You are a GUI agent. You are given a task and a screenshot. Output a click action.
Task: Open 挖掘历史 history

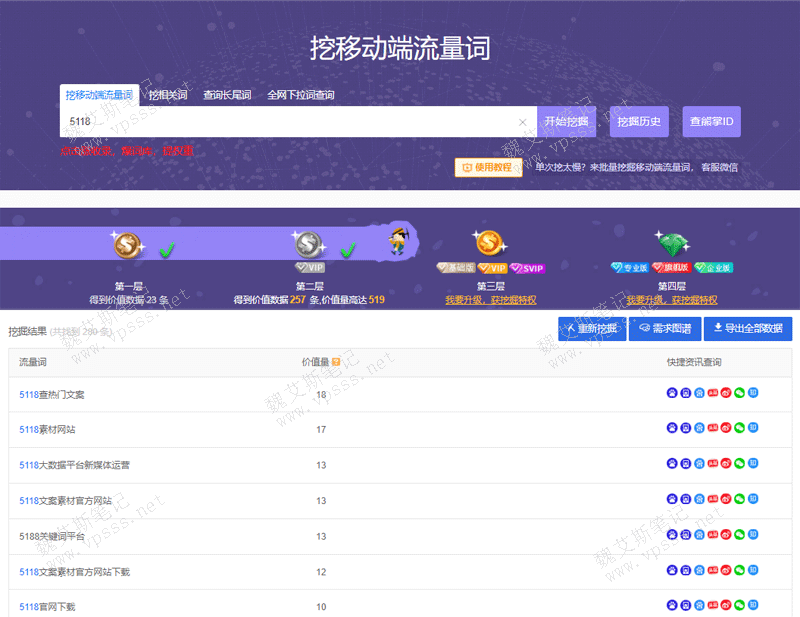click(x=639, y=122)
